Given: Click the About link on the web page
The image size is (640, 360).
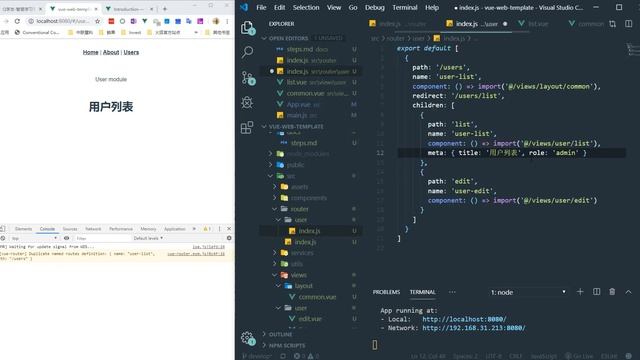Looking at the screenshot, I should click(x=111, y=52).
